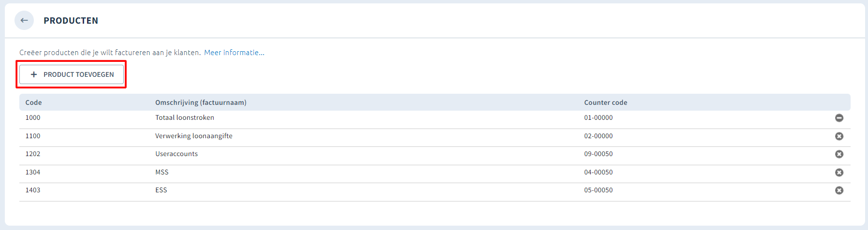Add a new product with Product toevoegen
868x230 pixels.
click(72, 74)
